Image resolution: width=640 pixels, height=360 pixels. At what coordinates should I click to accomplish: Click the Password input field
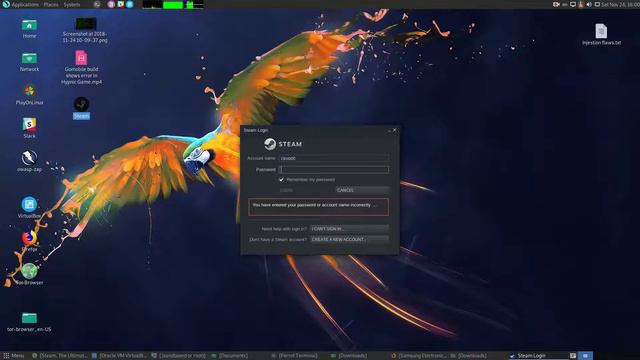tap(333, 169)
